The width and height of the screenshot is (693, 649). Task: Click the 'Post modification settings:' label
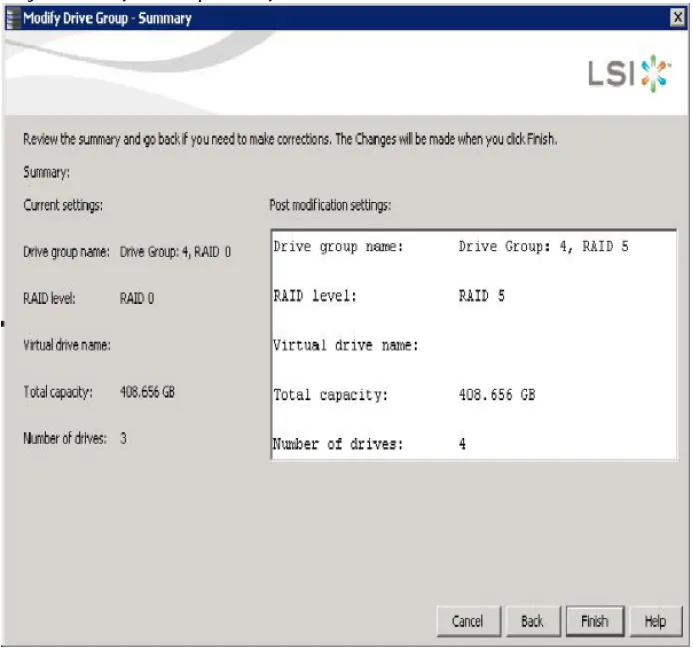tap(329, 205)
